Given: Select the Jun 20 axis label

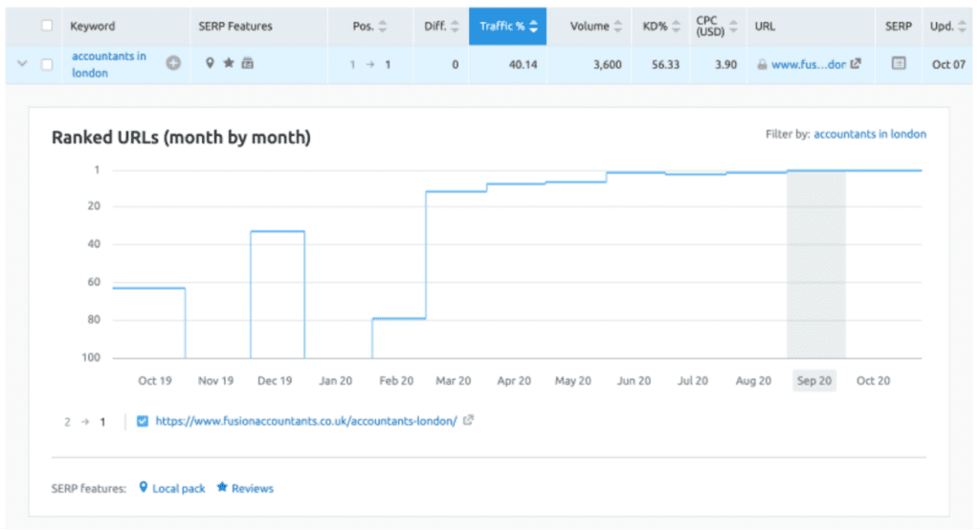Looking at the screenshot, I should tap(634, 381).
